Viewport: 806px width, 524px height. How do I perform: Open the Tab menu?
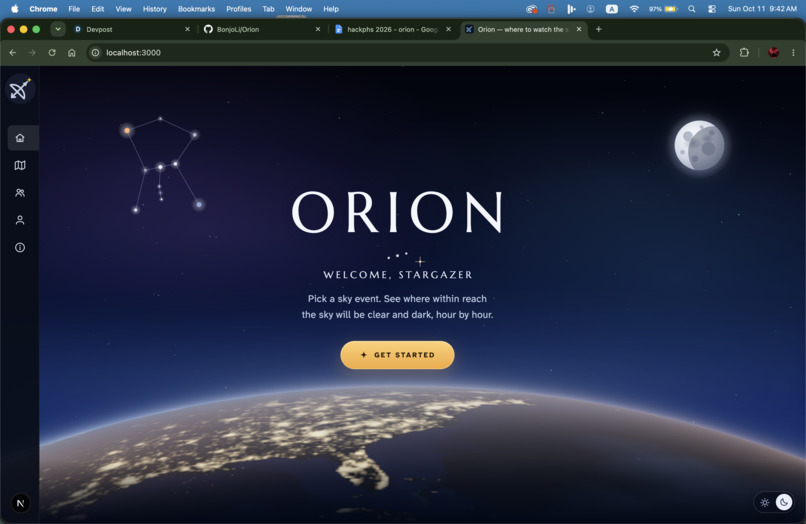[x=268, y=9]
